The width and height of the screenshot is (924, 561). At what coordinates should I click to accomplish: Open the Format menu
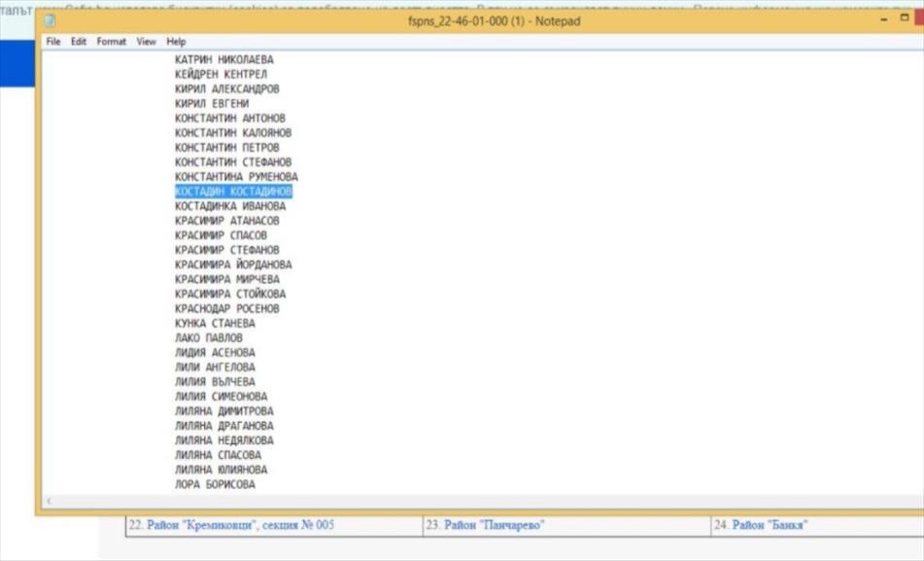coord(112,41)
